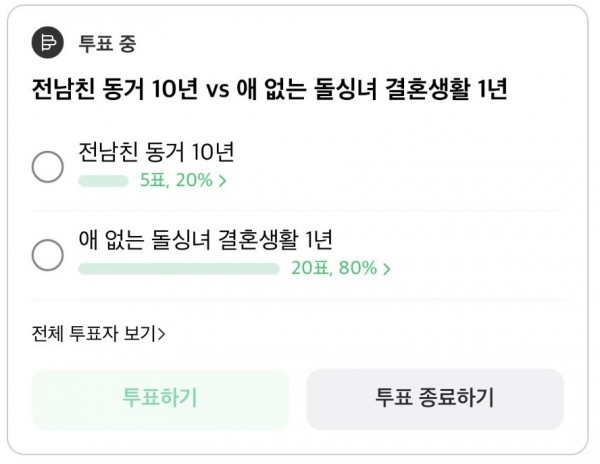600x464 pixels.
Task: Select the 애 없는 돌싱녀 결혼생활 1년 radio button
Action: 48,254
